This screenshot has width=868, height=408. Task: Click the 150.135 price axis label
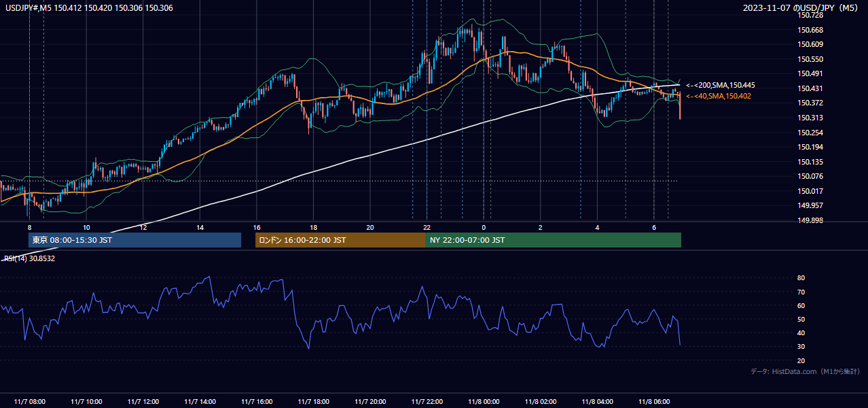pyautogui.click(x=810, y=162)
